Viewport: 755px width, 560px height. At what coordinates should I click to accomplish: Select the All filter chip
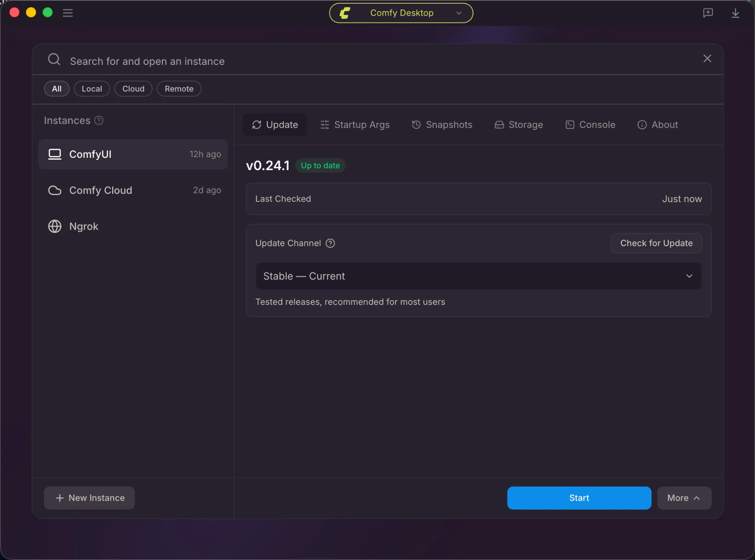click(x=56, y=88)
